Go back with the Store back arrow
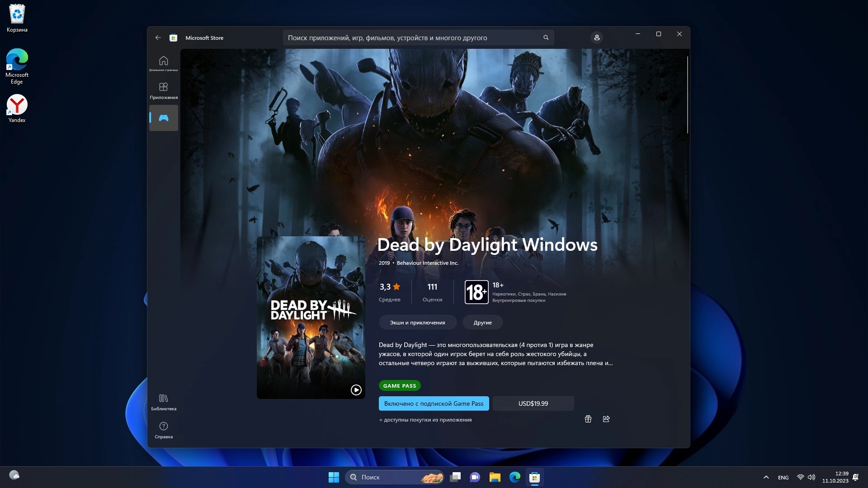The image size is (868, 488). 158,38
